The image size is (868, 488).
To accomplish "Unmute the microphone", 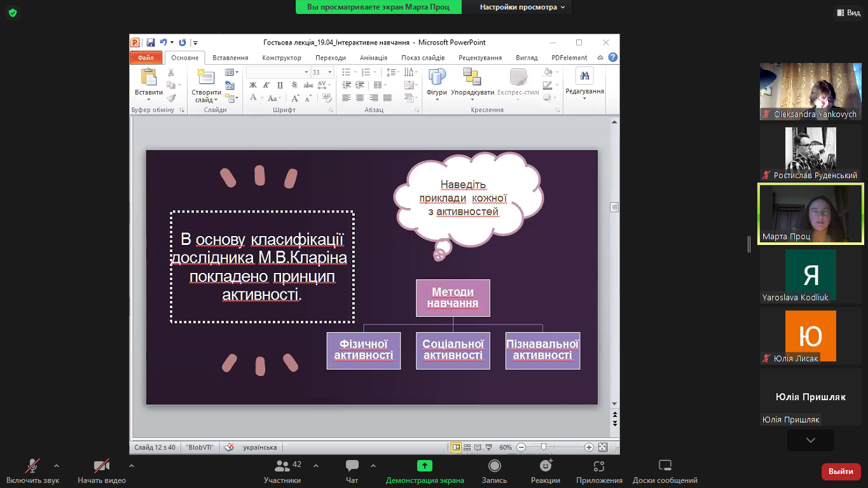I will tap(32, 466).
